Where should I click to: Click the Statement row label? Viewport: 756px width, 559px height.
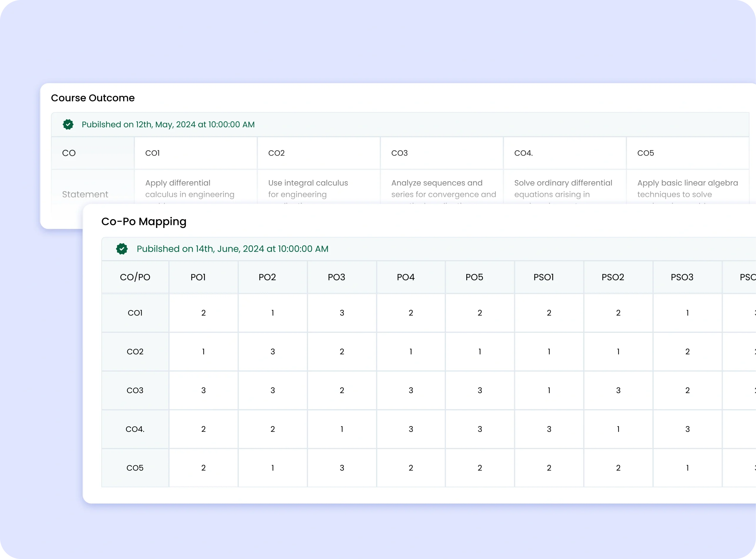[x=85, y=194]
